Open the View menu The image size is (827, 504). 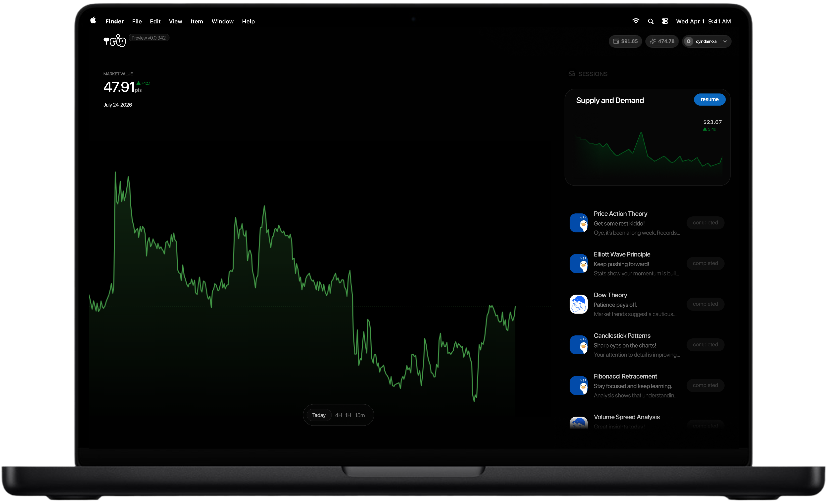tap(175, 21)
